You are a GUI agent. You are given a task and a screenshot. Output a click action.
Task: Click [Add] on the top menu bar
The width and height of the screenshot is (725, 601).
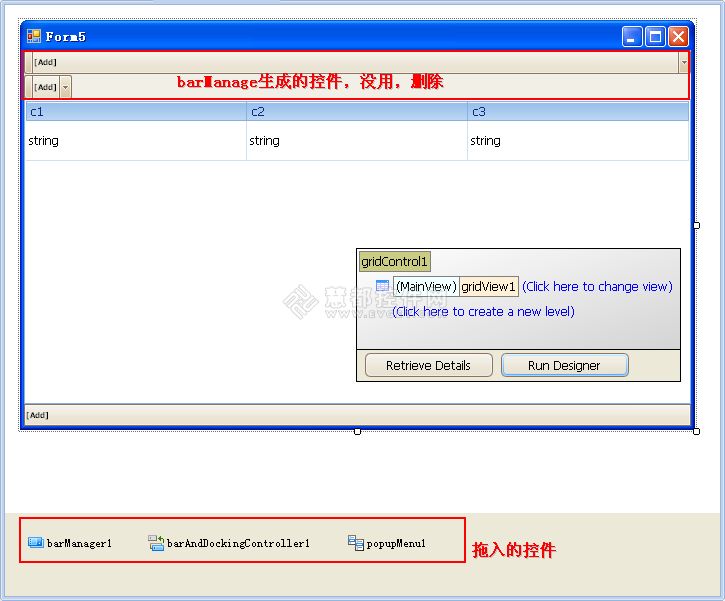pyautogui.click(x=45, y=62)
